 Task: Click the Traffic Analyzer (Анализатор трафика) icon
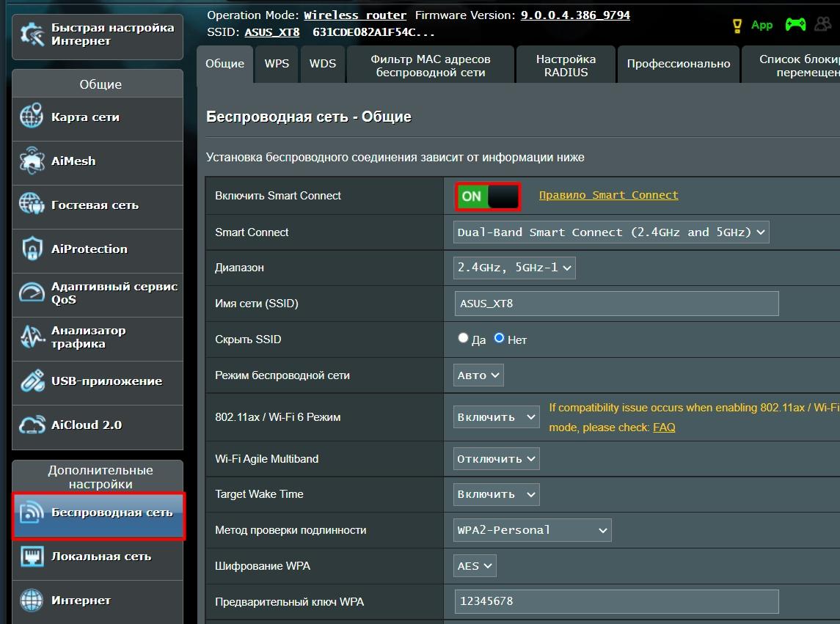pyautogui.click(x=32, y=337)
